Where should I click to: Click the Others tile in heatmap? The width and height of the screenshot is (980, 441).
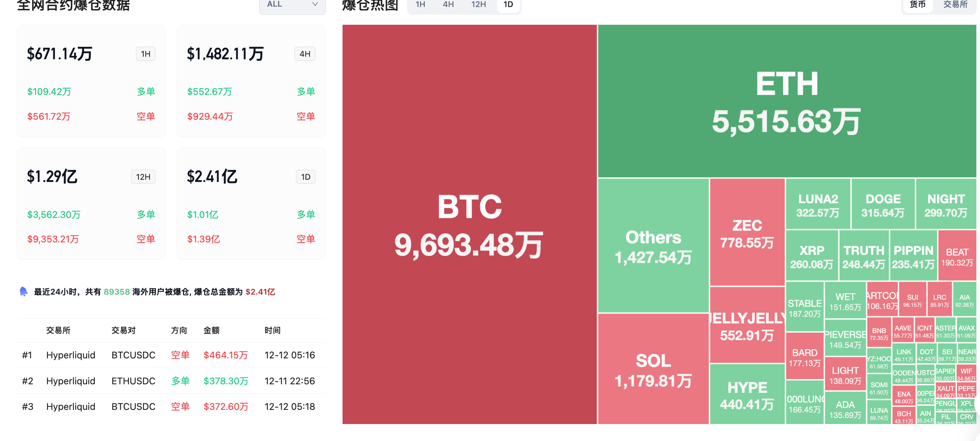[x=653, y=245]
